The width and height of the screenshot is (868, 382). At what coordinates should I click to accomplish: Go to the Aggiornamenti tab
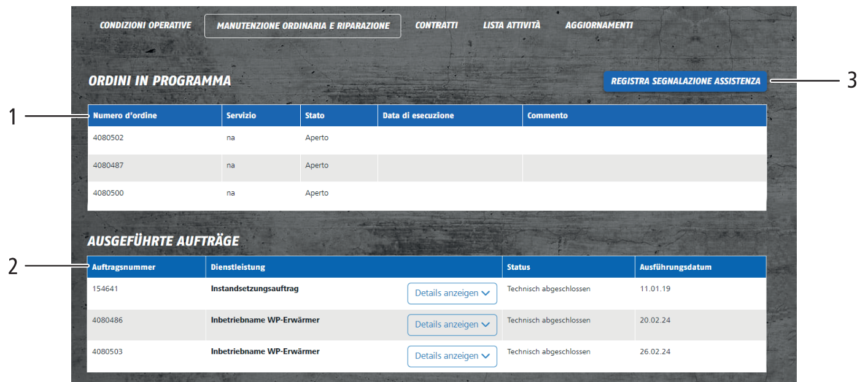click(599, 26)
